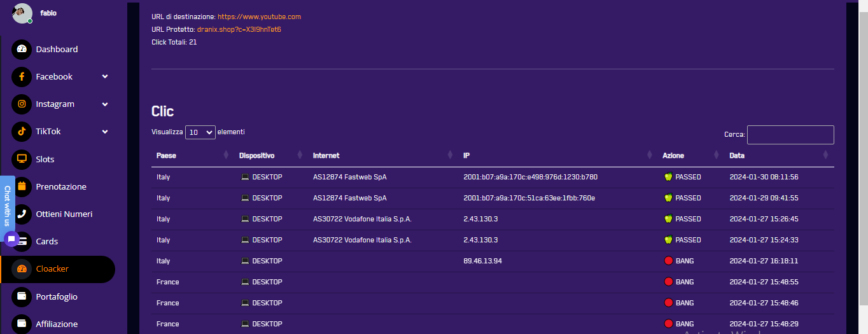Click IP ending in 1fbb:760e

[529, 198]
